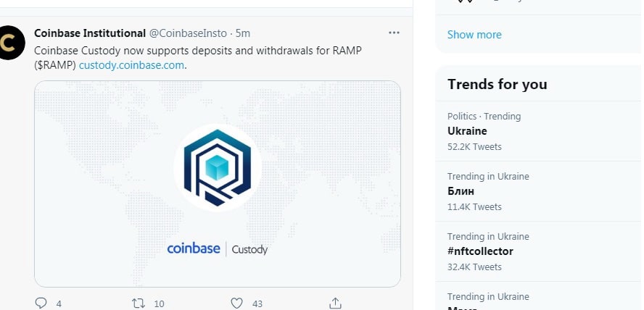Open the #nftcollector trend
This screenshot has height=310, width=644.
540,251
